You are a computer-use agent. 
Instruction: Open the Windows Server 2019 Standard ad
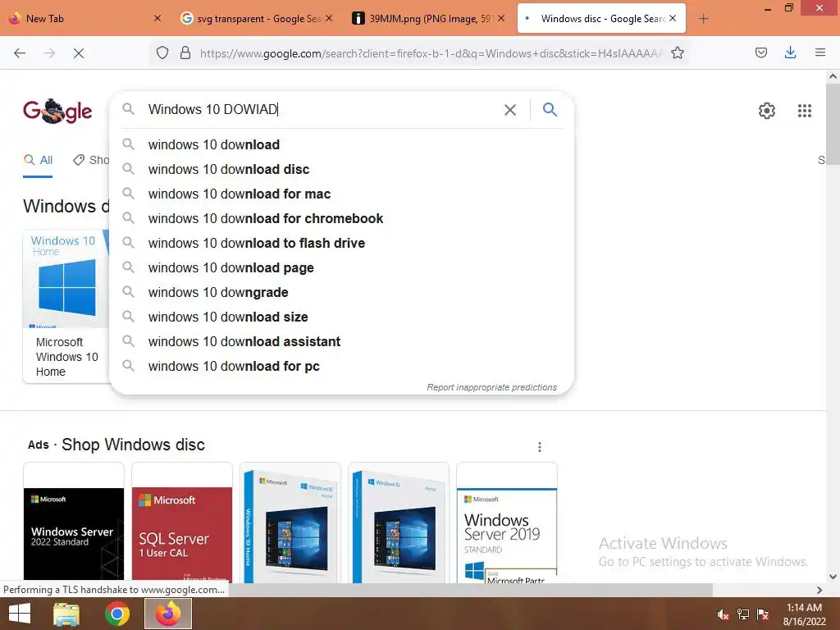[x=507, y=523]
